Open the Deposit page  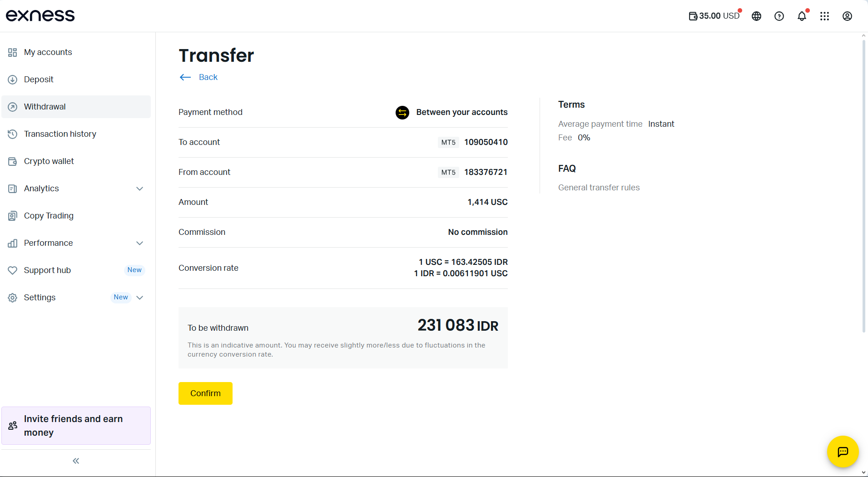76,79
